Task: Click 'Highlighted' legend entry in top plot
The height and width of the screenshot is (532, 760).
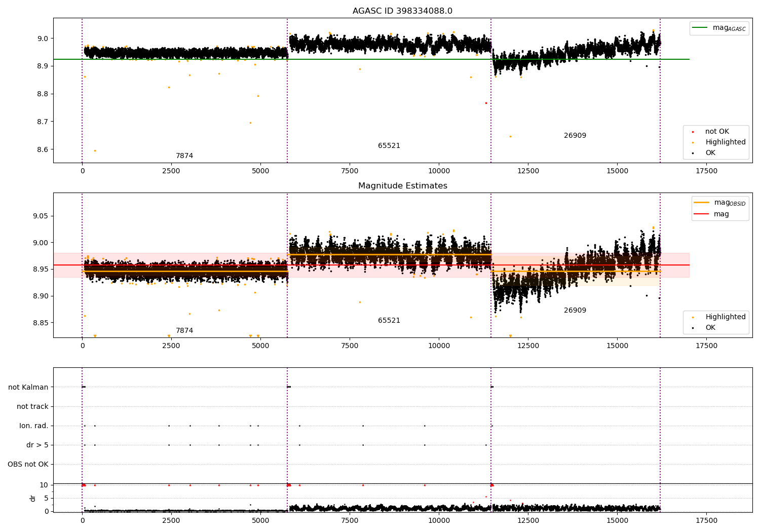Action: tap(725, 142)
